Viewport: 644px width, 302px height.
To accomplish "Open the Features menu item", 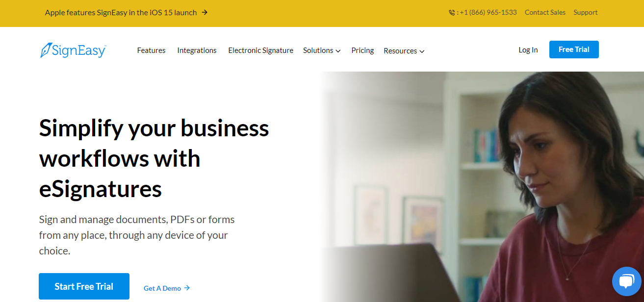I will 151,50.
